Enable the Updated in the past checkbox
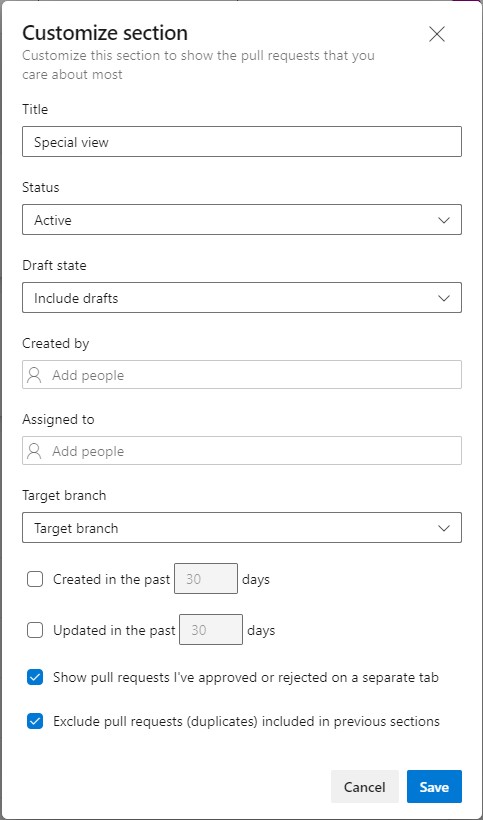This screenshot has width=483, height=820. coord(35,630)
